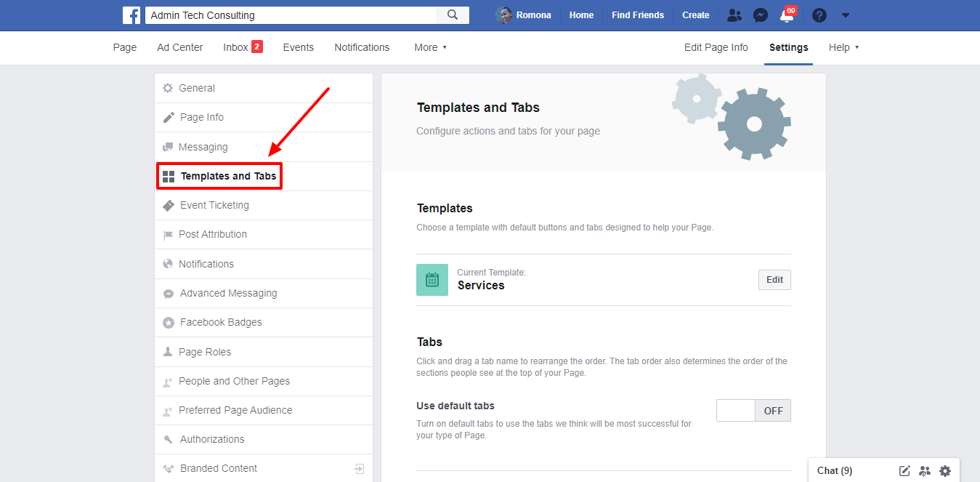Click the Services template calendar icon
980x482 pixels.
[x=432, y=280]
